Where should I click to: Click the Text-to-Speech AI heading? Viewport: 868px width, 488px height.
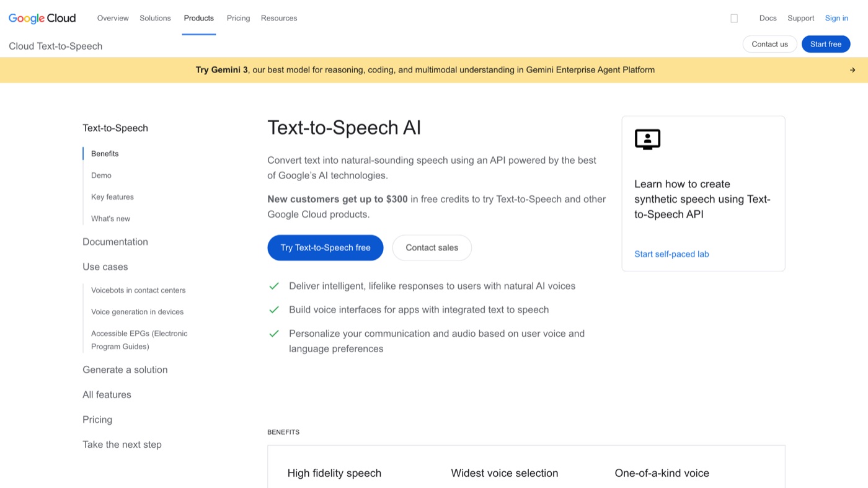[x=344, y=127]
